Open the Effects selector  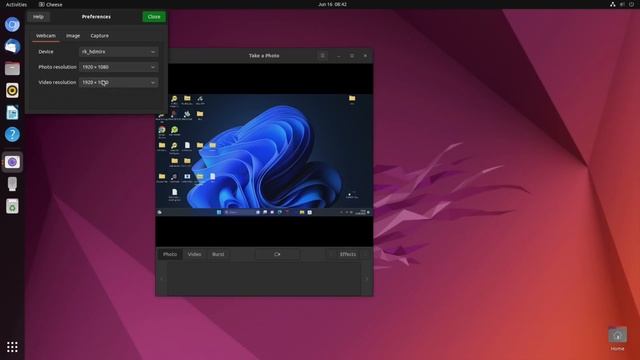(x=348, y=254)
